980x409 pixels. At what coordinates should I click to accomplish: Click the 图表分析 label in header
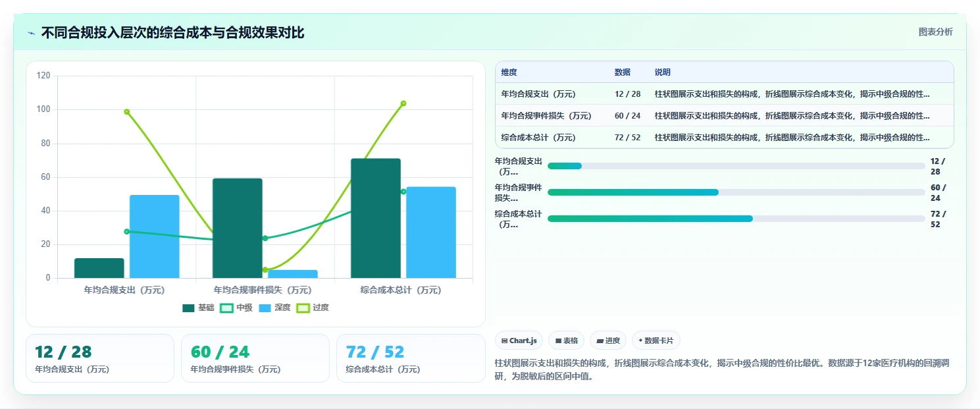pos(935,32)
